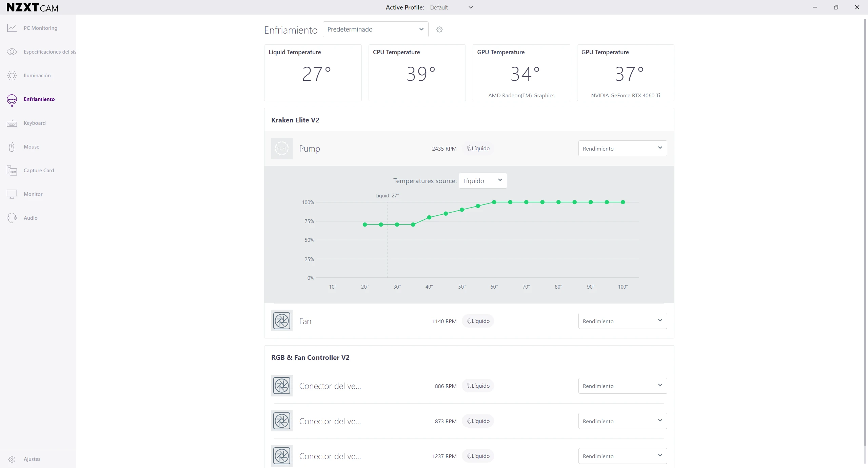Click the Liquid: 27° graph marker label
The image size is (868, 468).
tap(387, 196)
